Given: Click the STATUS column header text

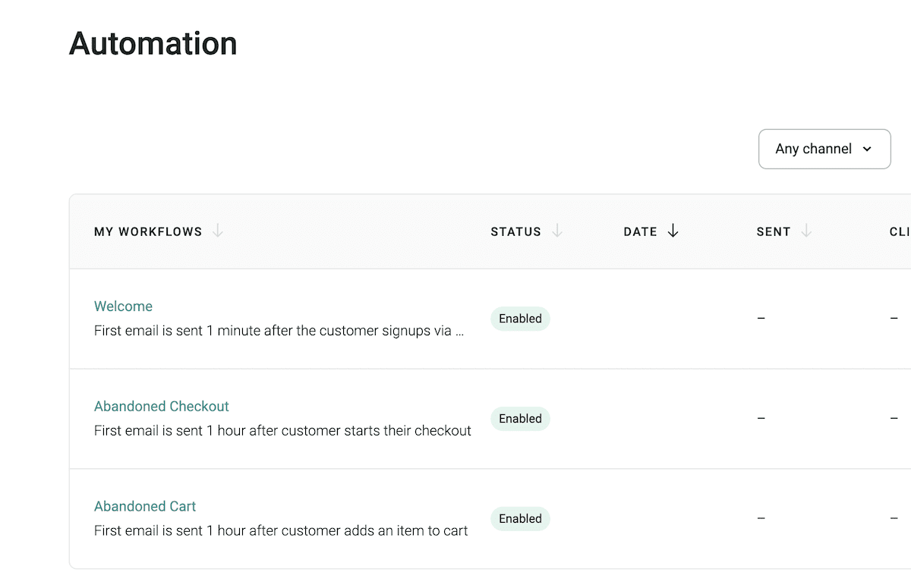Looking at the screenshot, I should 515,232.
